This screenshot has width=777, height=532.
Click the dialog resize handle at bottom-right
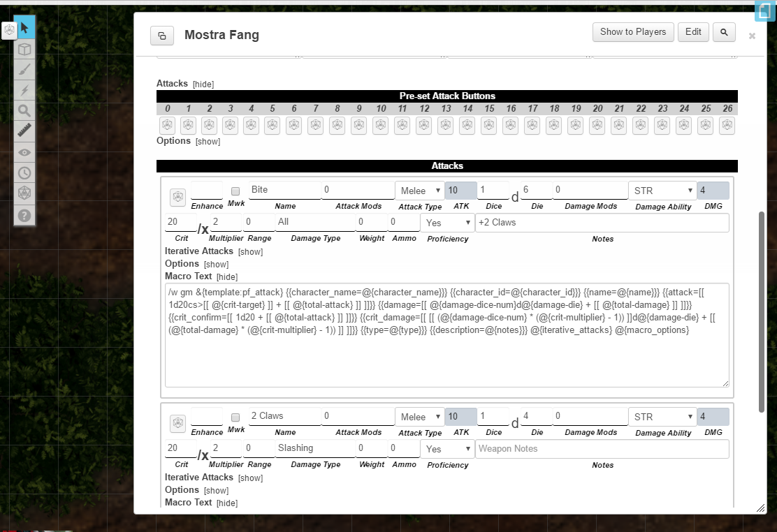pos(761,508)
